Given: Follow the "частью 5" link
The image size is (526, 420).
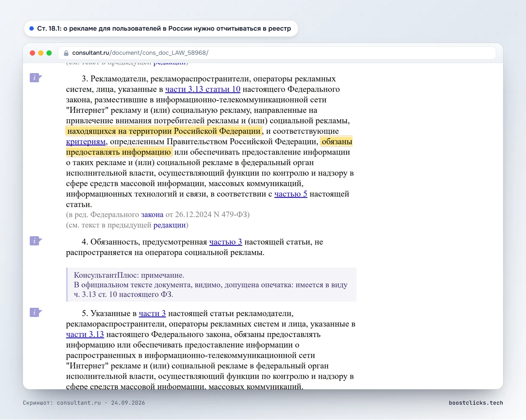Looking at the screenshot, I should 291,194.
